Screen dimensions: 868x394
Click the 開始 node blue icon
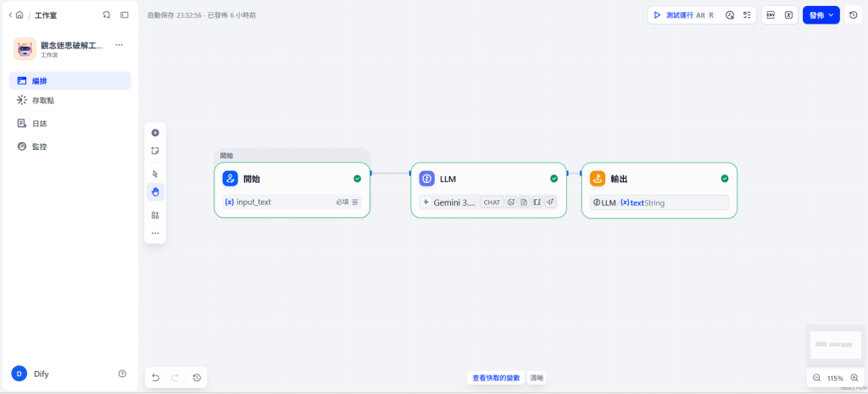231,178
